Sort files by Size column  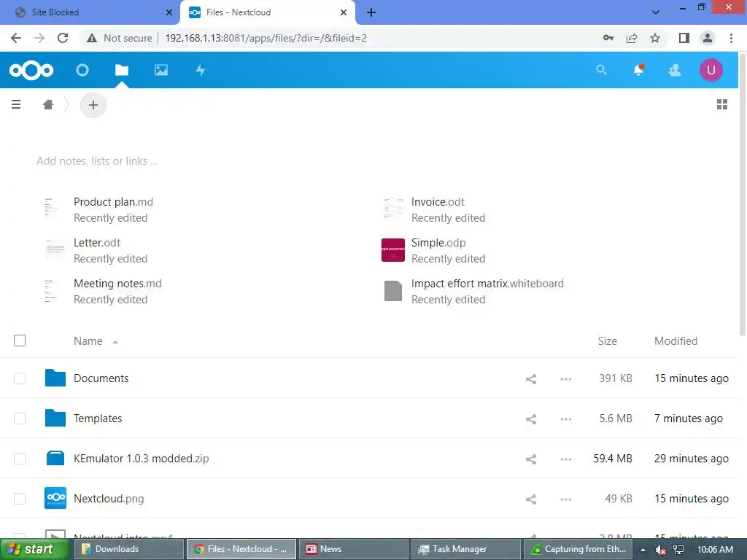point(608,341)
